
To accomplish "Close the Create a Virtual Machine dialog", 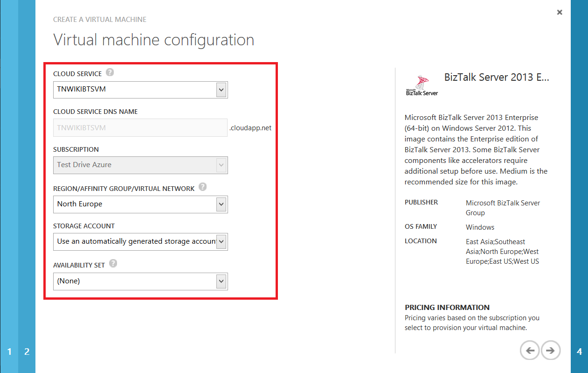I will (x=560, y=12).
